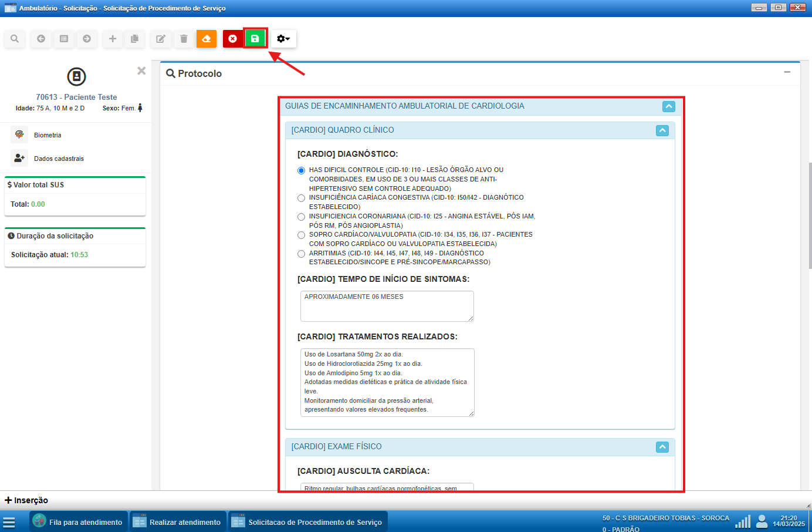Open Dados cadastrais link

click(59, 159)
